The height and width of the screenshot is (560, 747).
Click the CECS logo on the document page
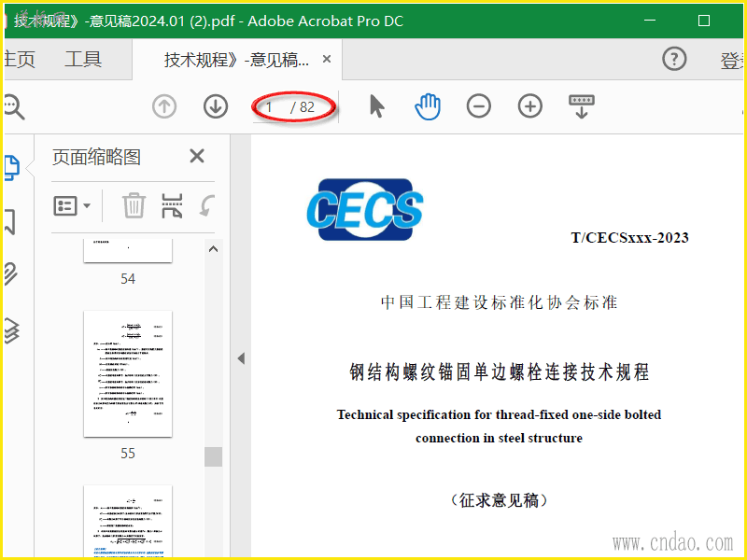click(x=365, y=209)
